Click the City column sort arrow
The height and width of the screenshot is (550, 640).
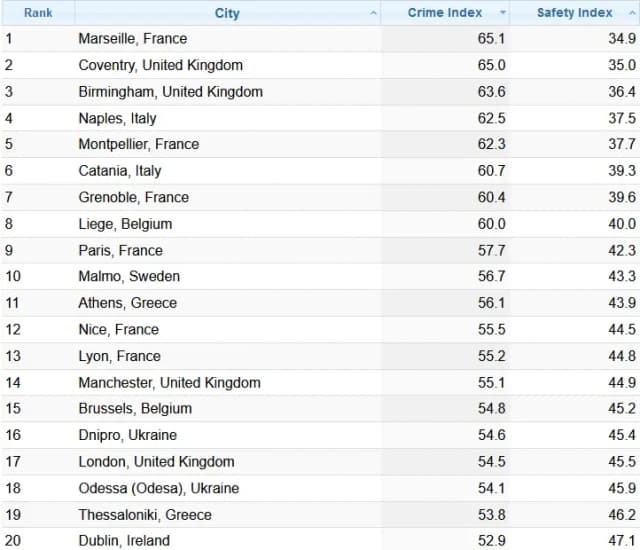(373, 13)
